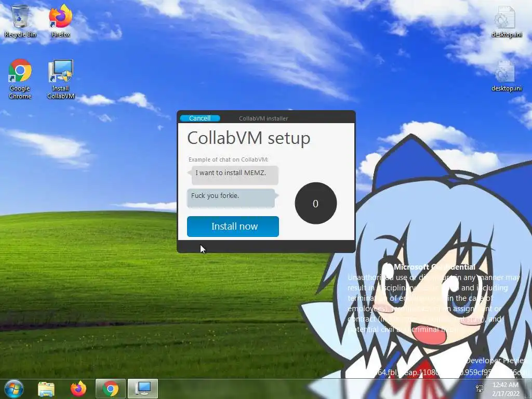532x399 pixels.
Task: Select the Install CollabVM desktop shortcut
Action: tap(61, 79)
